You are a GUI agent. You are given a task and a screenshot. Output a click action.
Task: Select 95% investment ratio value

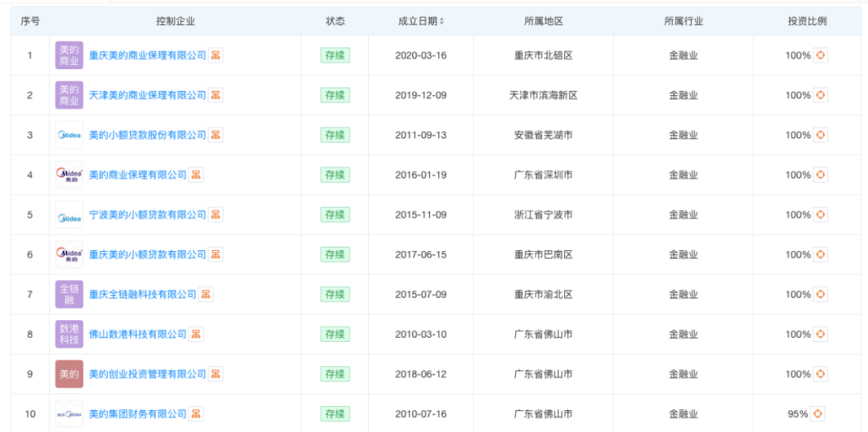tap(798, 413)
